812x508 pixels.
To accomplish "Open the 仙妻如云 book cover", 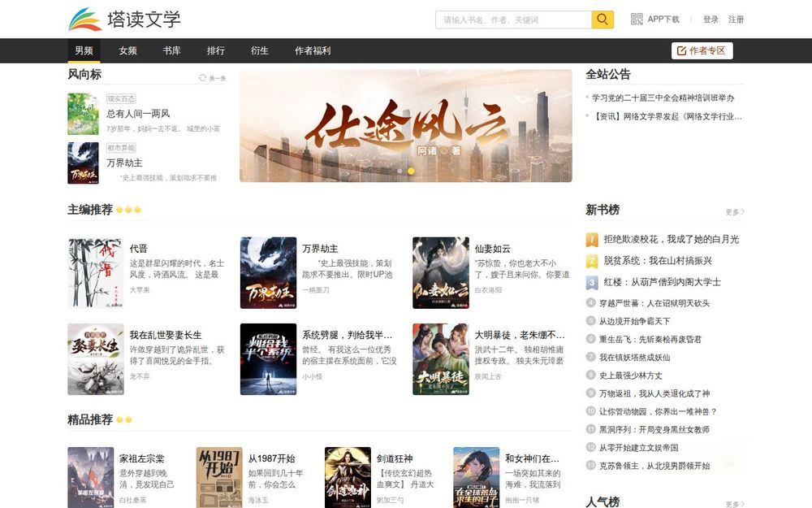I will [x=441, y=273].
